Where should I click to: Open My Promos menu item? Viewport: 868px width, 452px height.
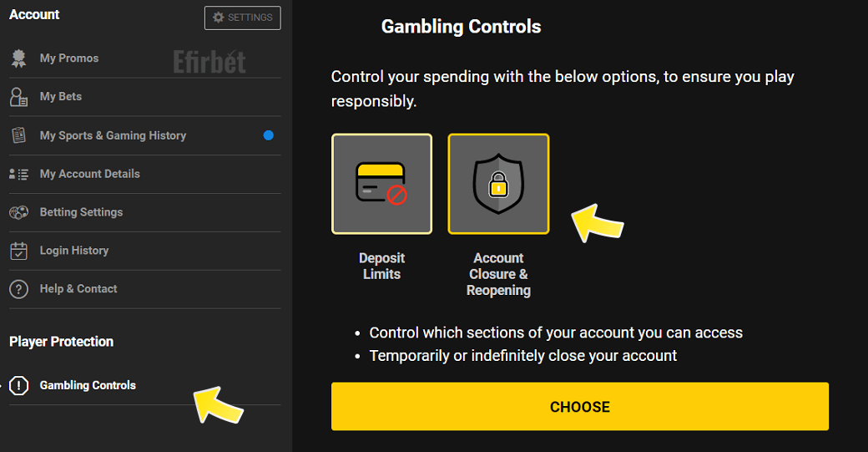[145, 58]
